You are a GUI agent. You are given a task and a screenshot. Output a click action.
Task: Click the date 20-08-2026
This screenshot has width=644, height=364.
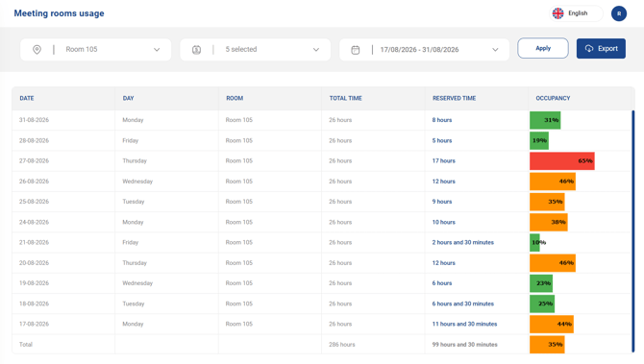click(34, 263)
